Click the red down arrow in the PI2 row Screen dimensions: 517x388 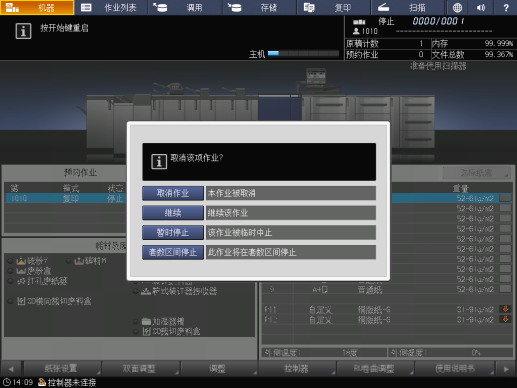[x=505, y=319]
